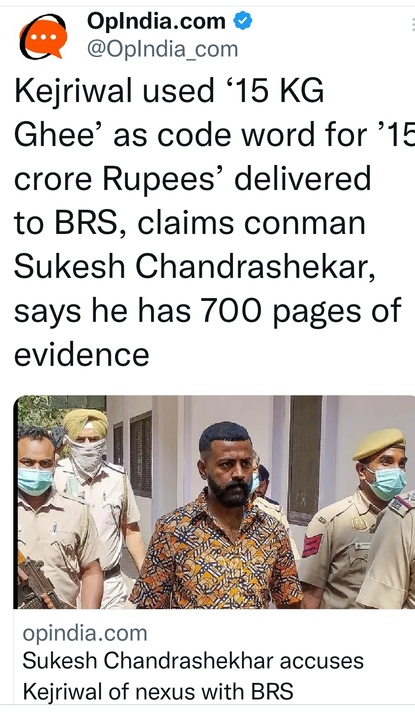Screen dimensions: 415x720
Task: Click 'crore Rupees' delivered' text line
Action: (x=192, y=179)
